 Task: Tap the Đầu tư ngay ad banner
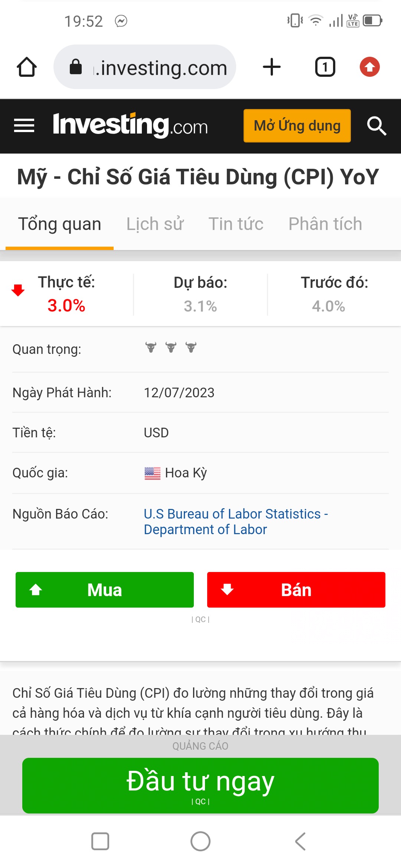(200, 785)
